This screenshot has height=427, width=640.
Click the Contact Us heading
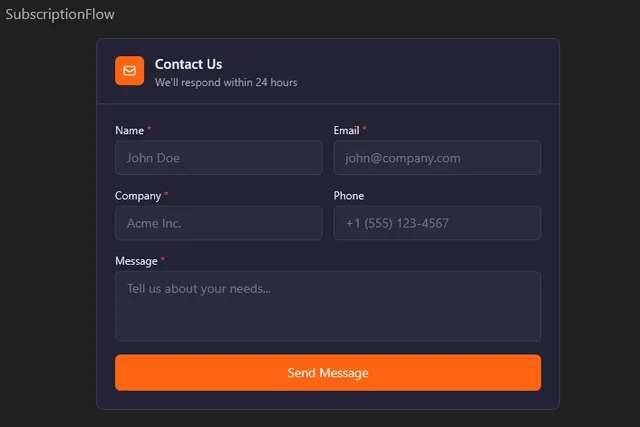189,64
